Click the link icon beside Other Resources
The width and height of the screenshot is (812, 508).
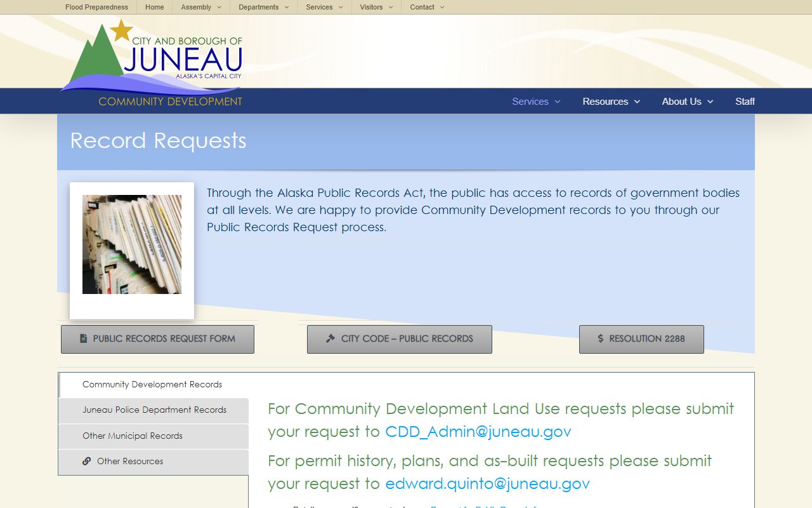[87, 462]
